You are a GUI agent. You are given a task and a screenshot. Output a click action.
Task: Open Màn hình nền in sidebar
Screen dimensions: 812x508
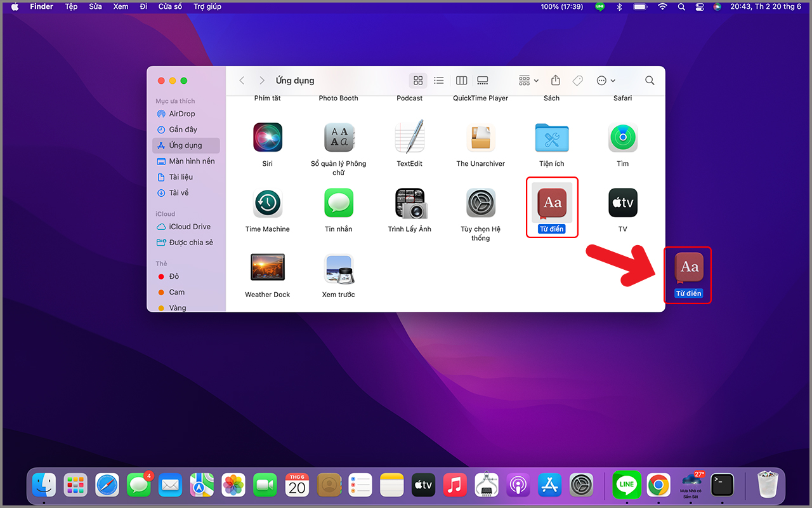point(186,161)
